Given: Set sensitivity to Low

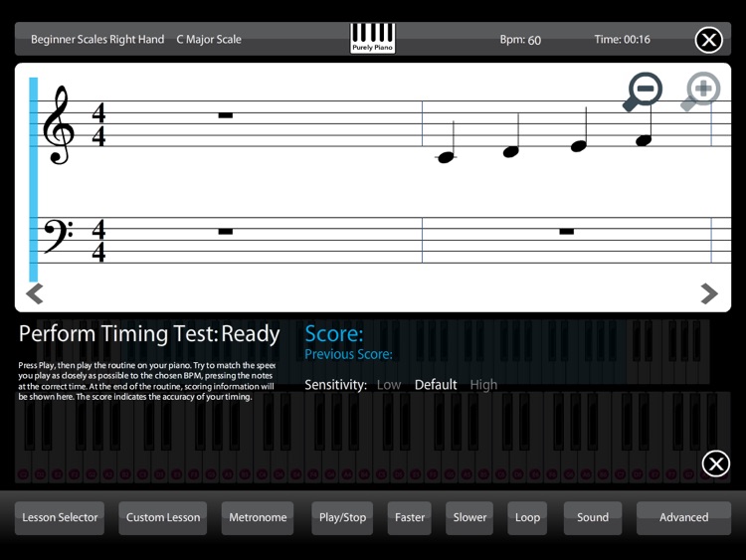Looking at the screenshot, I should [389, 384].
